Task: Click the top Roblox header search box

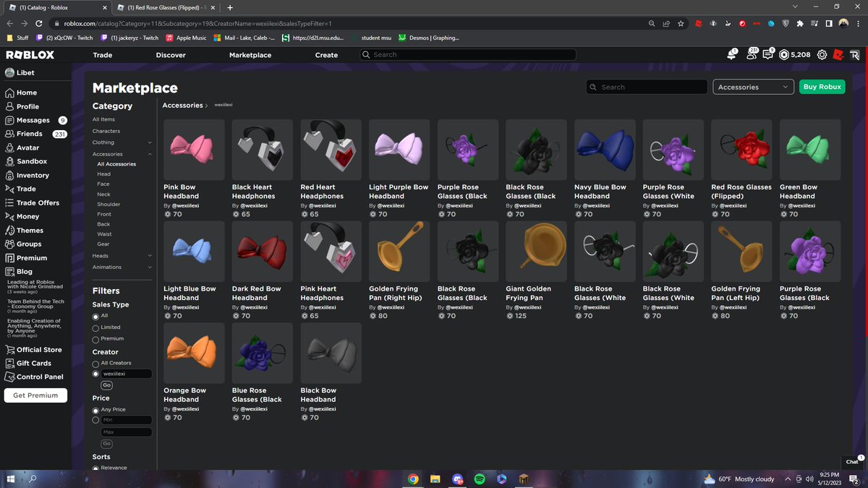Action: [468, 55]
